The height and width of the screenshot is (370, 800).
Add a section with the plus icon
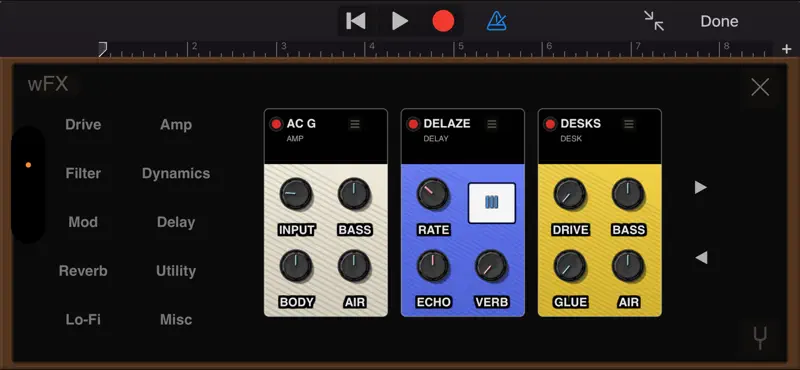[786, 49]
